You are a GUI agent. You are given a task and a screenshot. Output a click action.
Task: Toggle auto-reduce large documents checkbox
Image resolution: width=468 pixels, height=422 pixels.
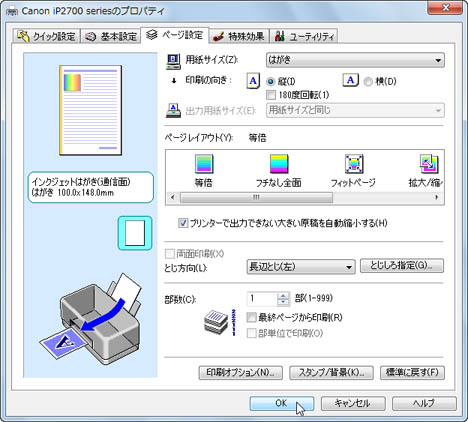coord(183,223)
